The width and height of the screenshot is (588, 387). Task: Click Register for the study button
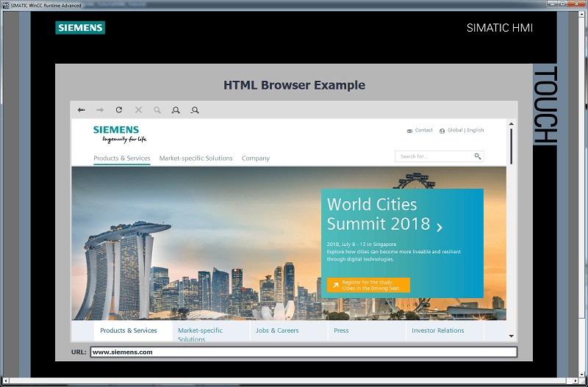click(368, 285)
